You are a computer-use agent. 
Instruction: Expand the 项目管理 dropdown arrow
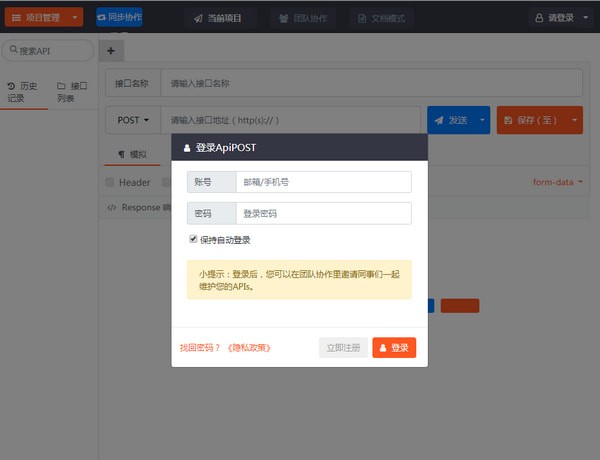coord(75,18)
